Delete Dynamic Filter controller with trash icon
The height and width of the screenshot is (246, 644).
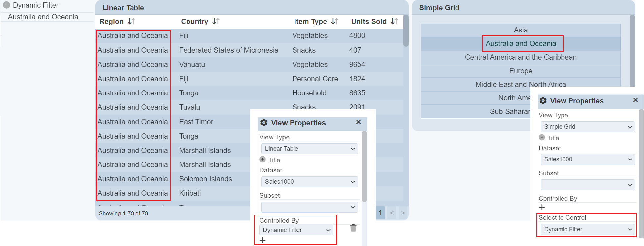pos(353,228)
